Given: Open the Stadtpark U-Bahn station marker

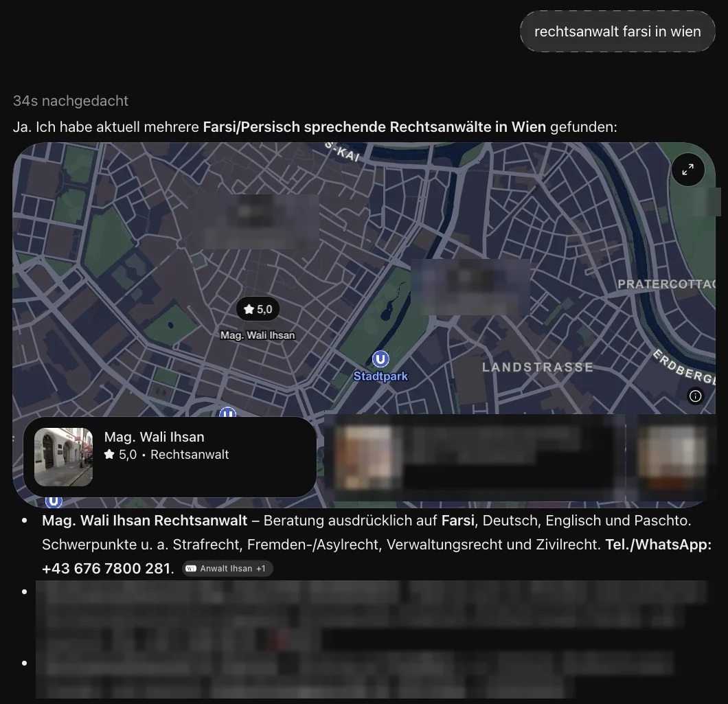Looking at the screenshot, I should pos(380,359).
